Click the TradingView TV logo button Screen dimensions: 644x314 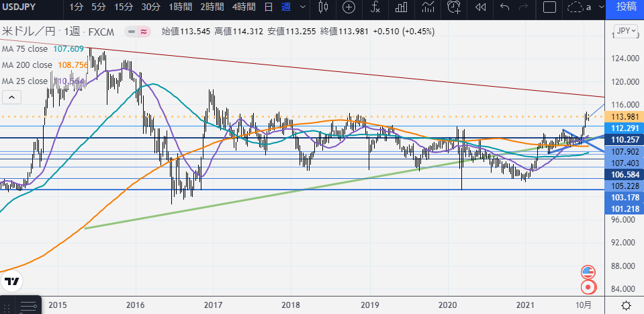(11, 282)
